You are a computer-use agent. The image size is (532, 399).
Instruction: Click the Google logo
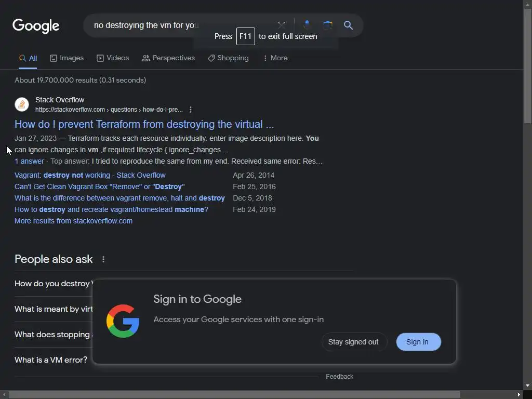pyautogui.click(x=36, y=26)
